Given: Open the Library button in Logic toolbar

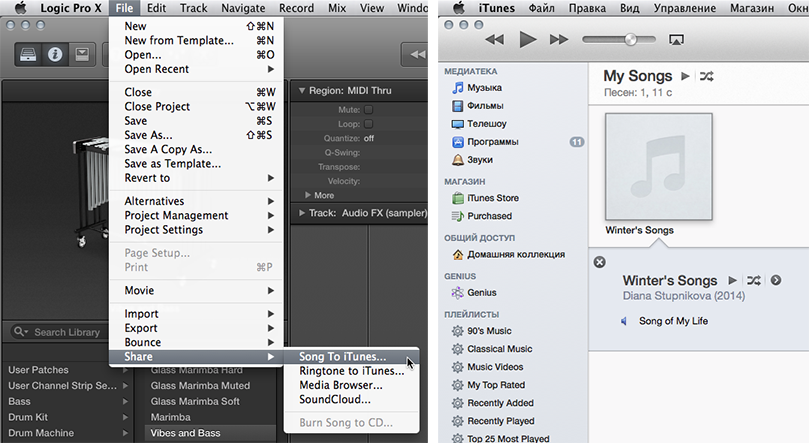Looking at the screenshot, I should [28, 54].
